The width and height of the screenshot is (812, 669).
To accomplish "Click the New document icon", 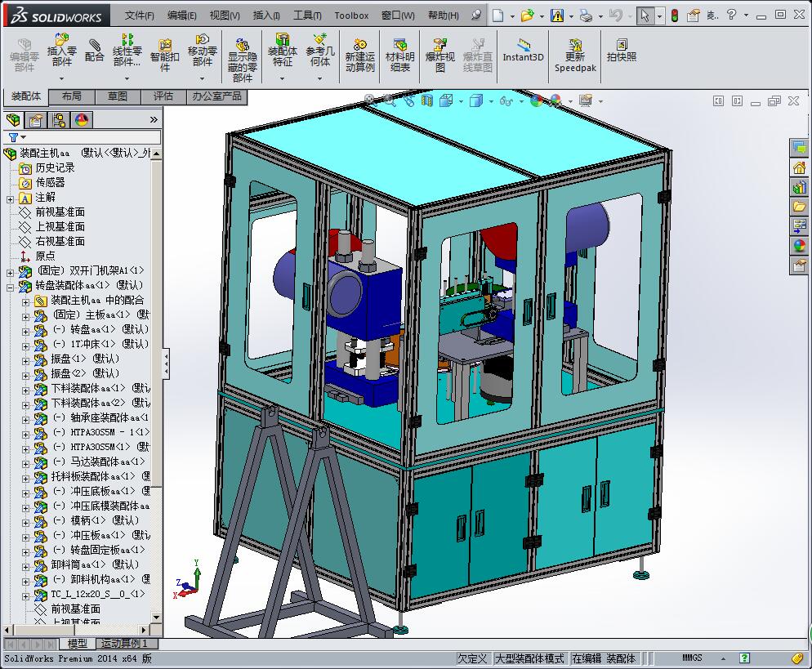I will coord(497,16).
